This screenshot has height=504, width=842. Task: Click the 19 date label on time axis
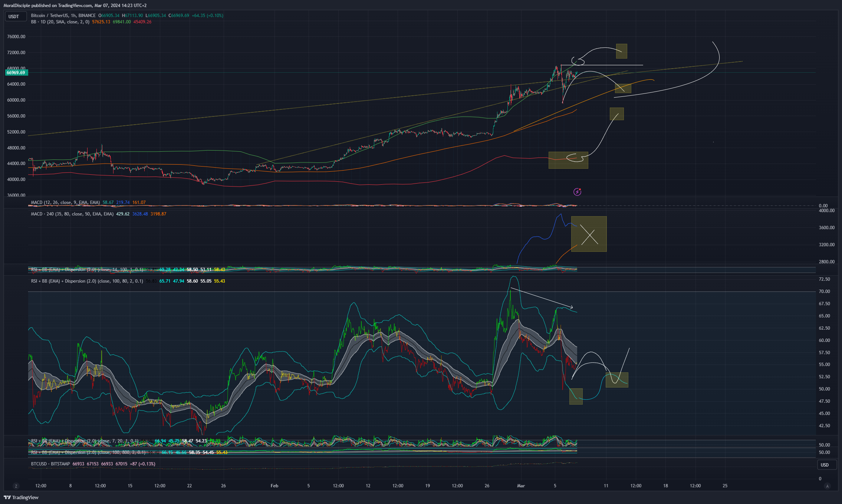tap(428, 486)
